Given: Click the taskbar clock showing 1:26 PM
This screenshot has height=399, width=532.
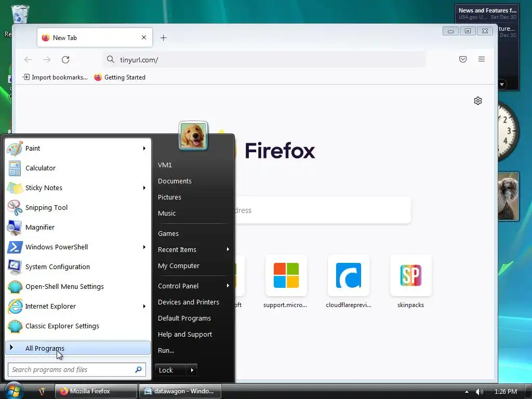Looking at the screenshot, I should coord(506,392).
